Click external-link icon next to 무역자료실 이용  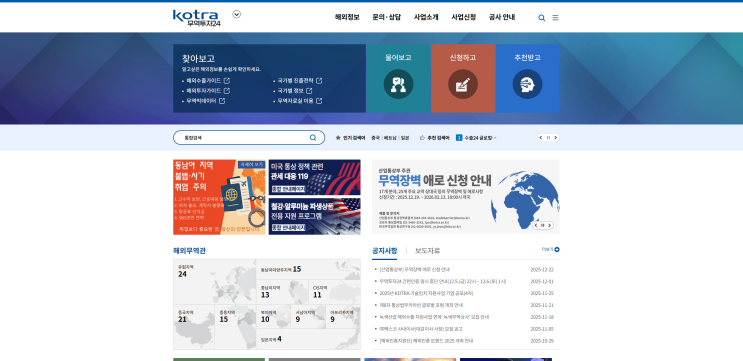point(319,101)
